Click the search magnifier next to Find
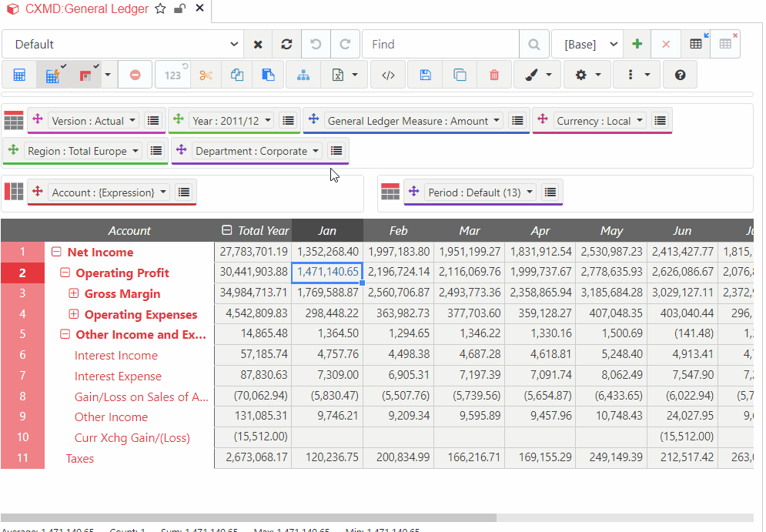Screen dimensions: 766x532 coord(534,45)
